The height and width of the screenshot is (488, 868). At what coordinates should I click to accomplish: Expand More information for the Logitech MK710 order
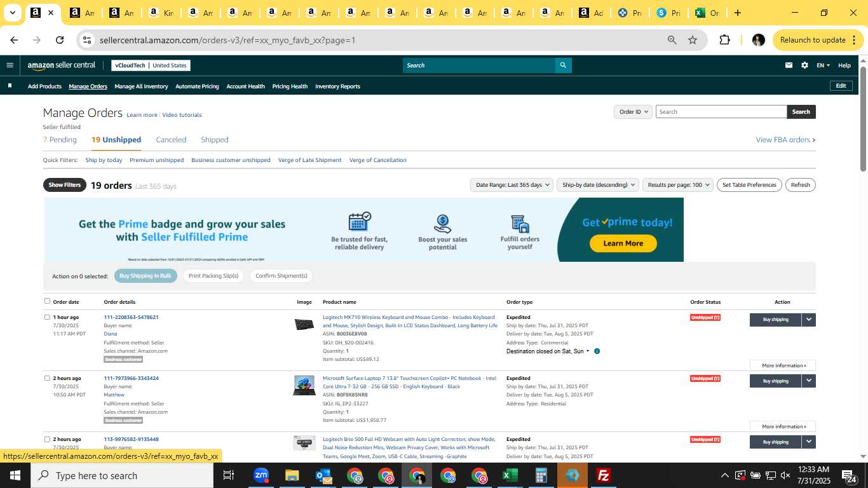click(x=783, y=365)
